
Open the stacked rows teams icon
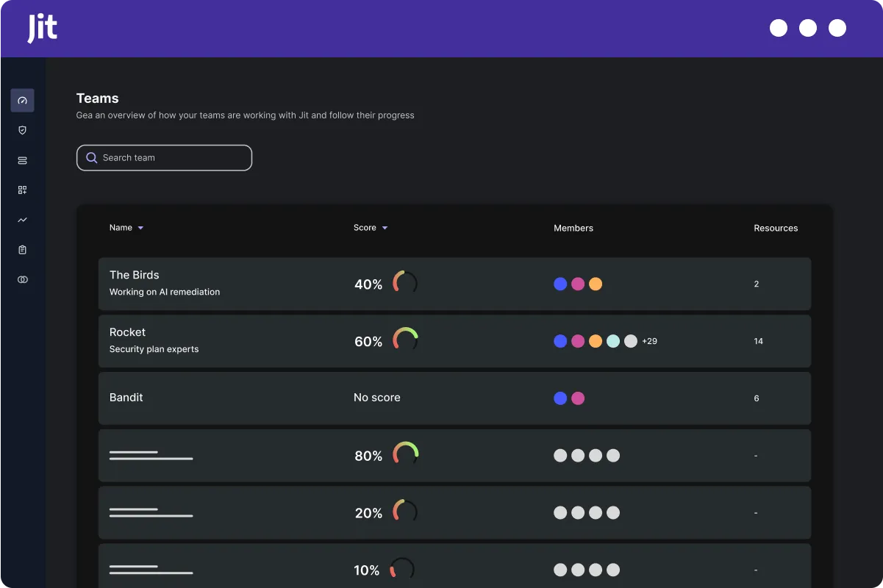click(22, 160)
